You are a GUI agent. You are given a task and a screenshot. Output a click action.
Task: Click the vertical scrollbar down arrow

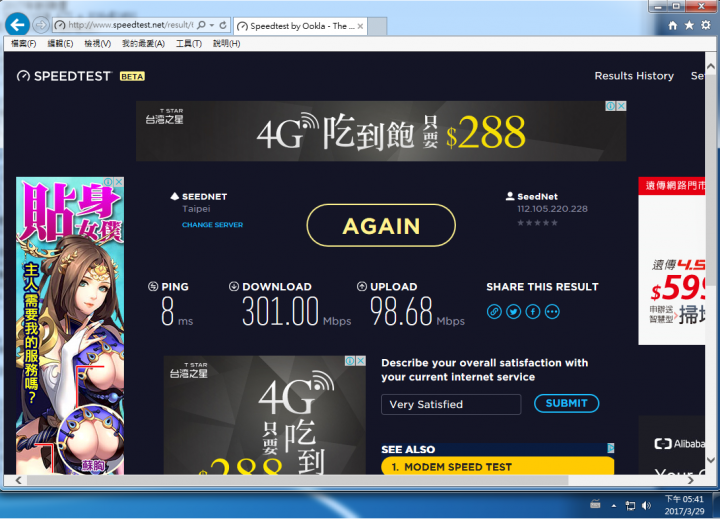coord(711,460)
